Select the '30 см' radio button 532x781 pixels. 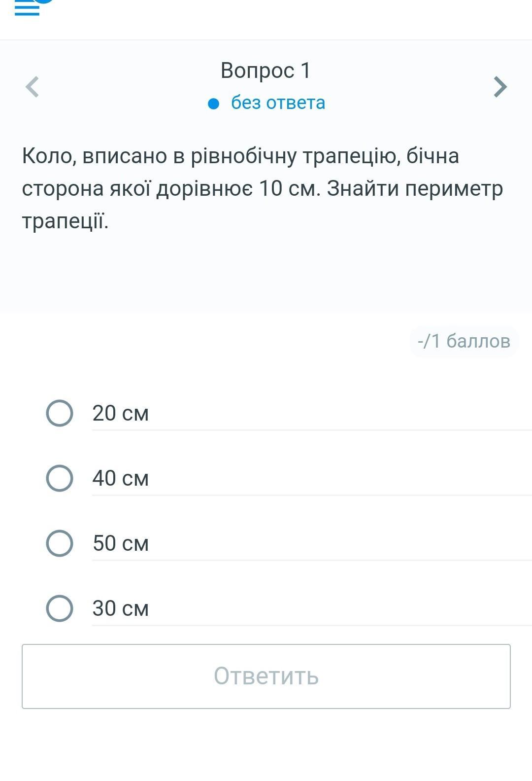[60, 608]
